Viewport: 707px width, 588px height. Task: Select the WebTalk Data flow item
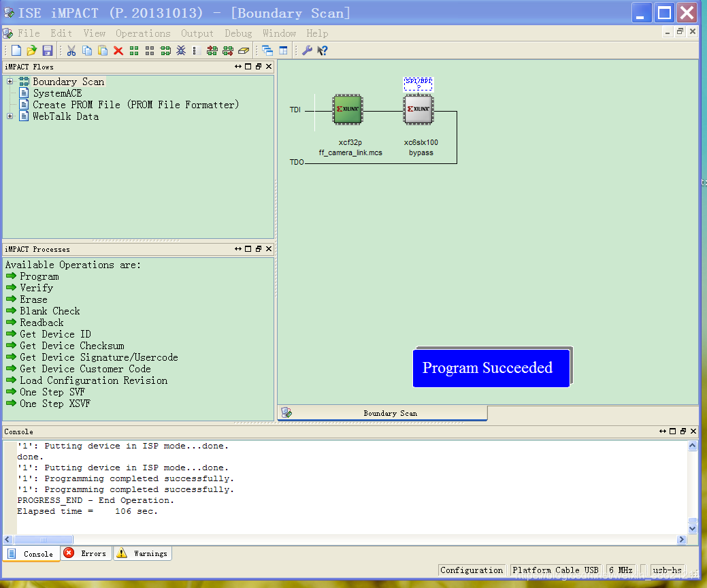(65, 116)
